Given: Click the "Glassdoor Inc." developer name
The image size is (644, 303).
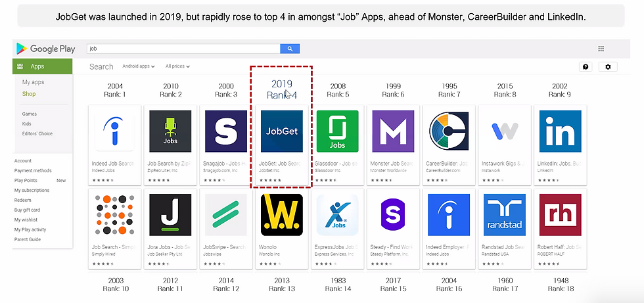Looking at the screenshot, I should [328, 170].
